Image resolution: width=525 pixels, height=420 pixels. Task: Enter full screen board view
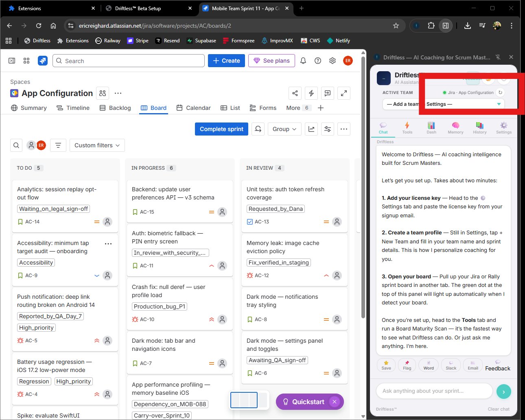pos(344,93)
